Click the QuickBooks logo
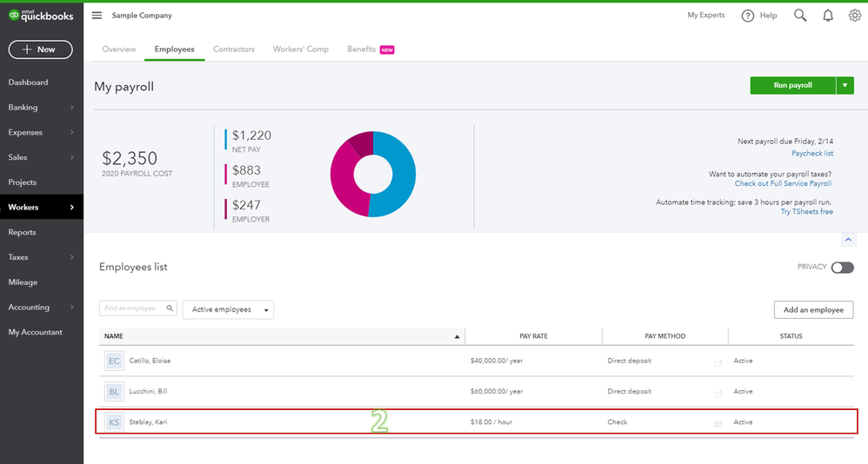Screen dimensions: 868x464 (41, 16)
